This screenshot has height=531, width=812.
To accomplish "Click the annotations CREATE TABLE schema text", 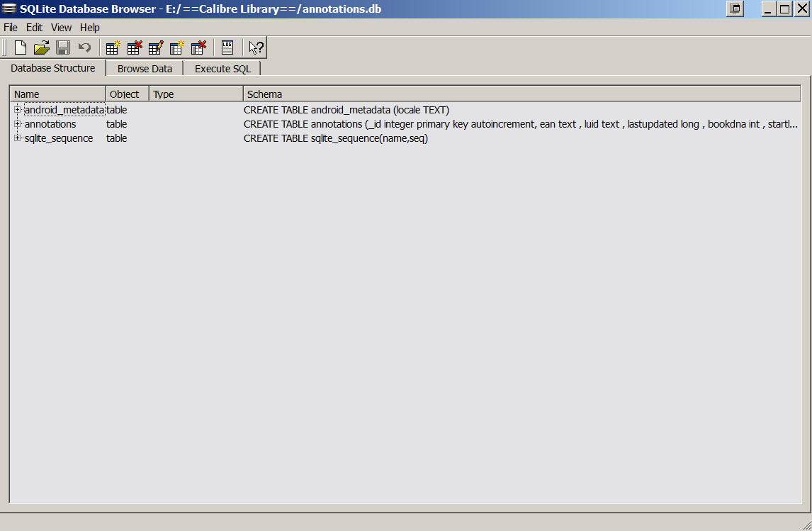I will click(x=521, y=124).
